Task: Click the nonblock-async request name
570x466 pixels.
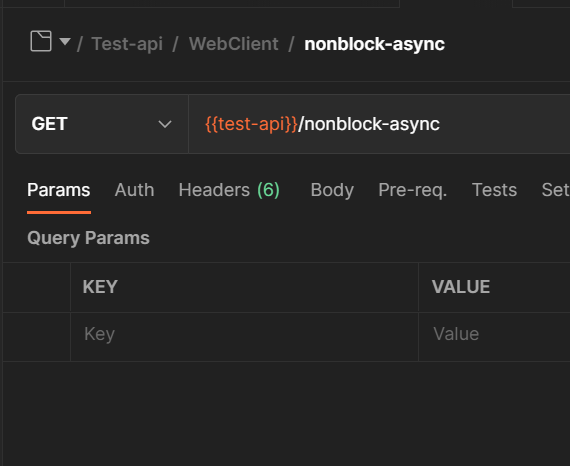Action: coord(374,44)
